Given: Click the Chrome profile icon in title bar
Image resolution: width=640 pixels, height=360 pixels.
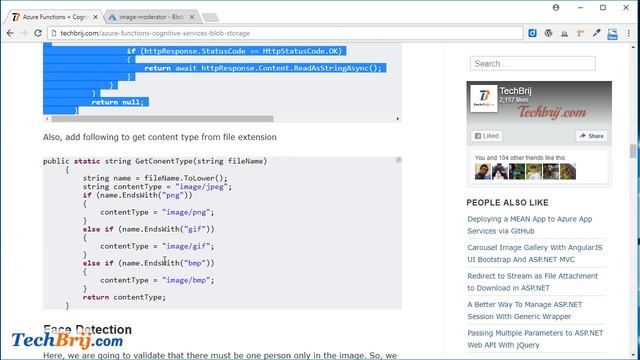Looking at the screenshot, I should tap(556, 7).
